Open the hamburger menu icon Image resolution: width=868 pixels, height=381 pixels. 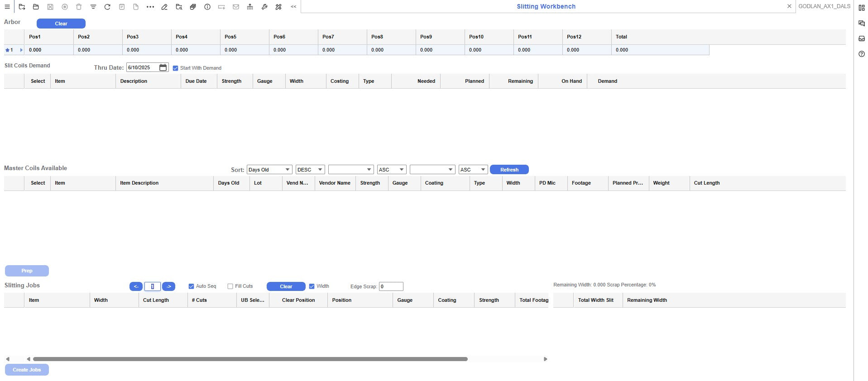click(x=7, y=7)
